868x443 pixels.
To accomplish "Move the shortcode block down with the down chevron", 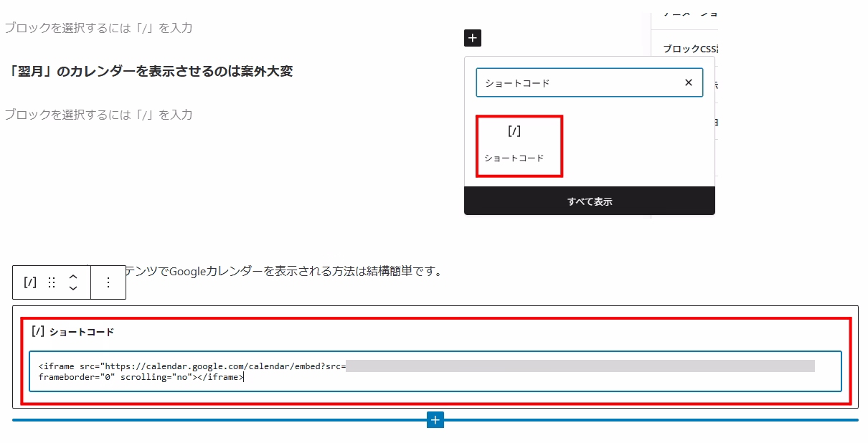I will click(x=71, y=287).
